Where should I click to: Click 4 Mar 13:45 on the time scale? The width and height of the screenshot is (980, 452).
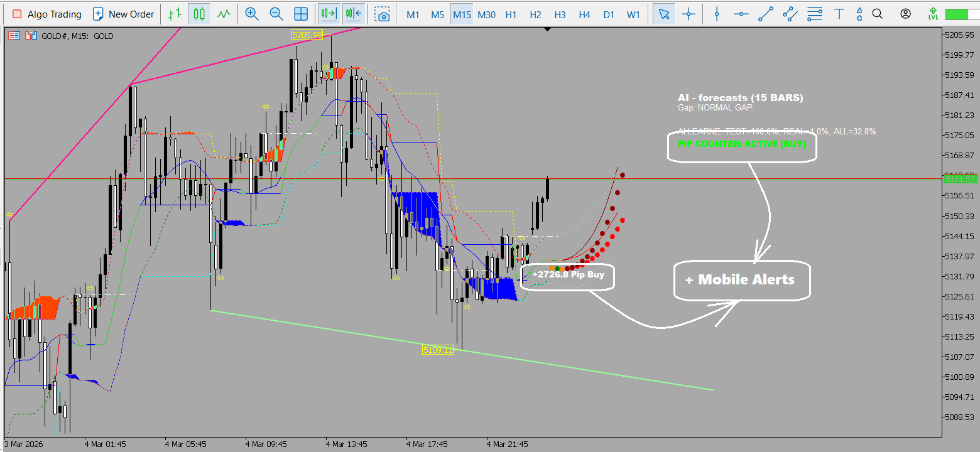pos(347,444)
